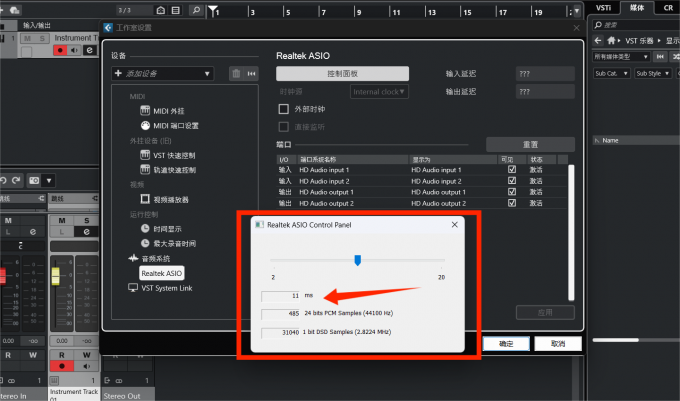Click the media browser search field
Image resolution: width=680 pixels, height=401 pixels.
636,25
